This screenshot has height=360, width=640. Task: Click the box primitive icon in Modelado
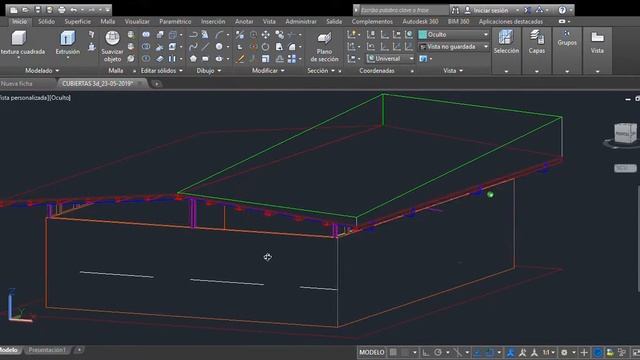click(18, 38)
